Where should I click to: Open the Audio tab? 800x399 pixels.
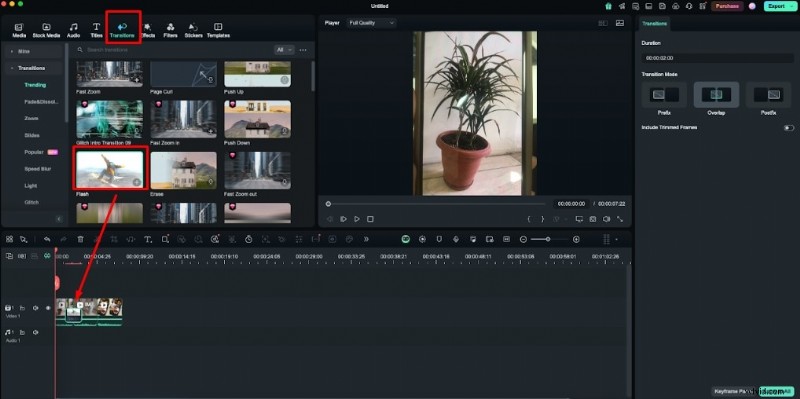pos(73,30)
